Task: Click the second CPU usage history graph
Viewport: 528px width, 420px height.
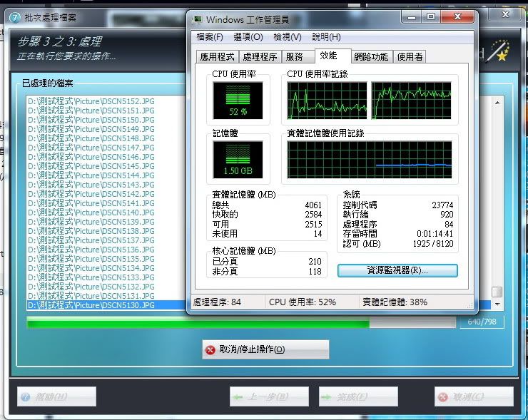Action: 411,101
